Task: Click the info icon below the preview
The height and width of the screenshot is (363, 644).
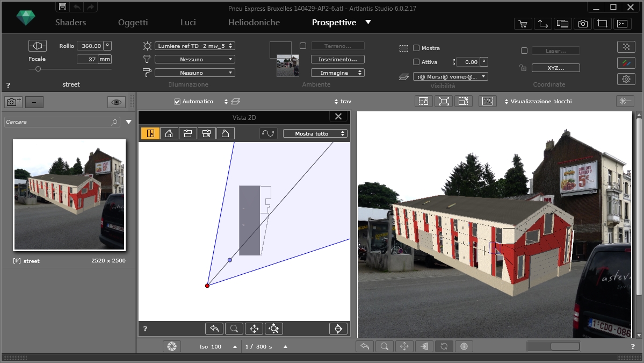Action: click(x=464, y=346)
